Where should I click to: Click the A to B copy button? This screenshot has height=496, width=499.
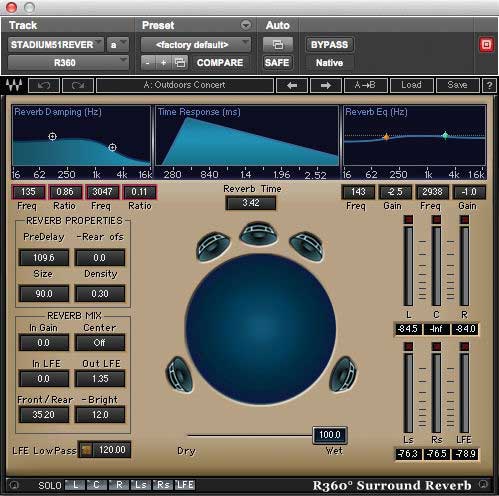(x=365, y=85)
